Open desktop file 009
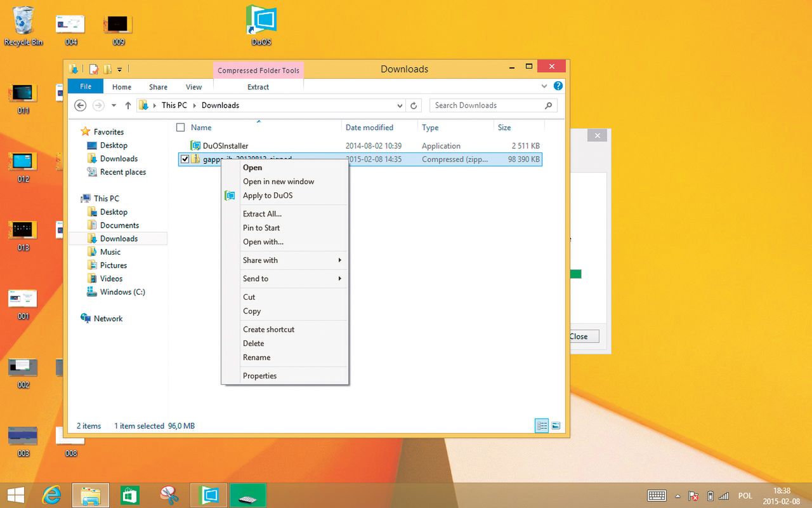 [x=119, y=30]
